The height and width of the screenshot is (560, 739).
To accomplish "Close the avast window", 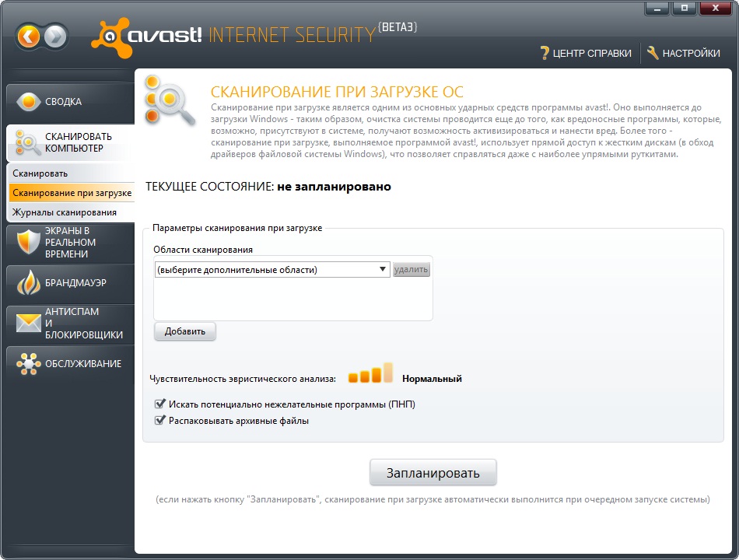I will tap(716, 9).
